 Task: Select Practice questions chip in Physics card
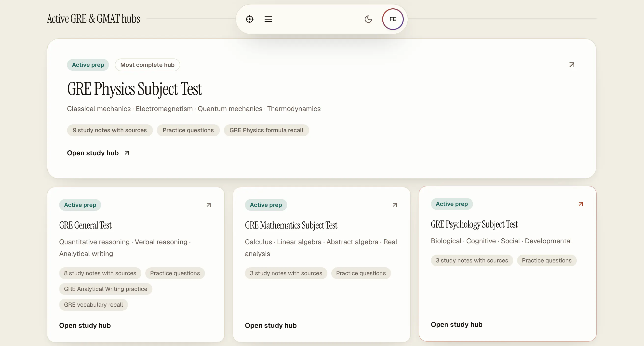[x=188, y=130]
